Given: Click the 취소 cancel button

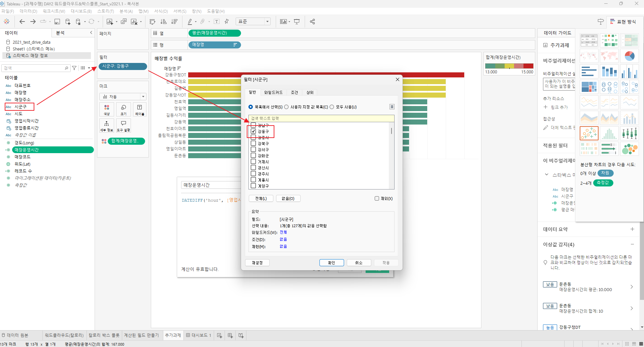Looking at the screenshot, I should 359,263.
